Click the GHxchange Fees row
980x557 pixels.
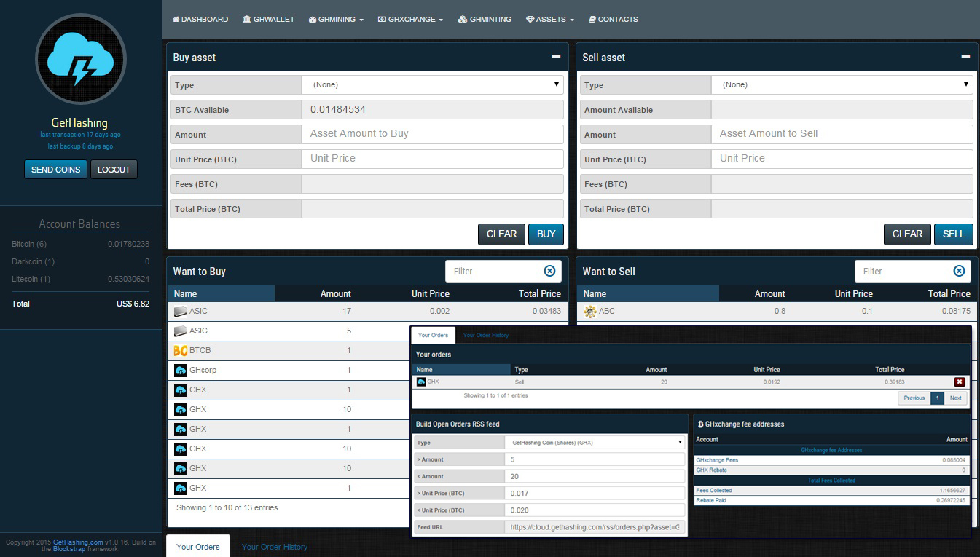click(x=831, y=460)
